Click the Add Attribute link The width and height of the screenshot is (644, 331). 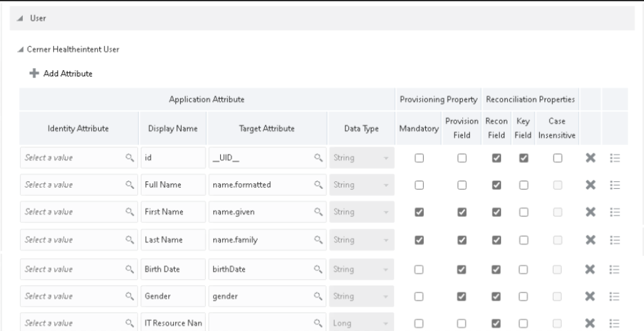(68, 73)
